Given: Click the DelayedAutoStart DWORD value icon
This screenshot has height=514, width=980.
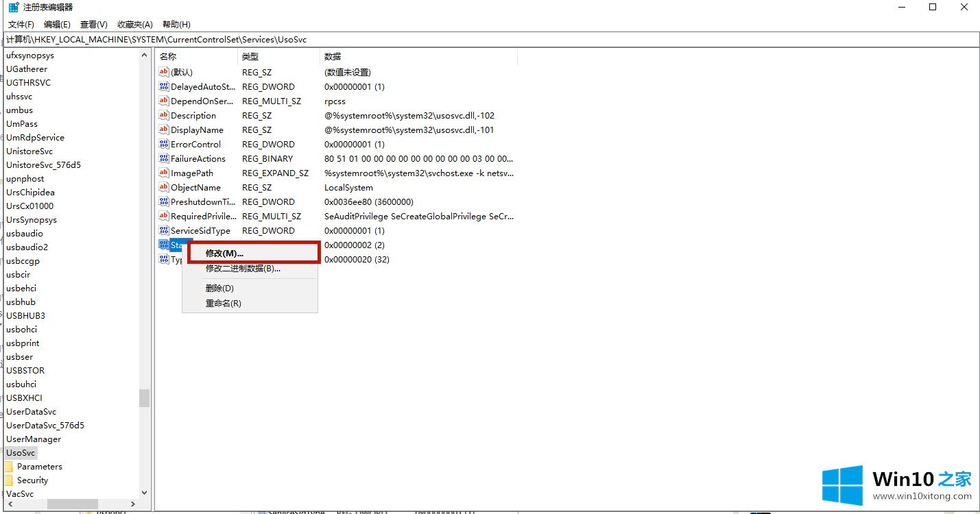Looking at the screenshot, I should coord(163,87).
